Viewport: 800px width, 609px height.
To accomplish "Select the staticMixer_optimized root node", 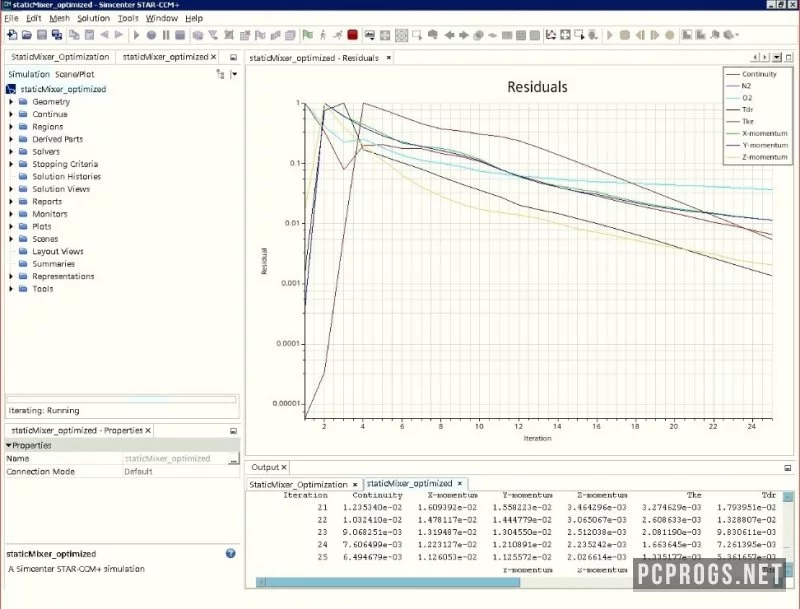I will click(63, 89).
